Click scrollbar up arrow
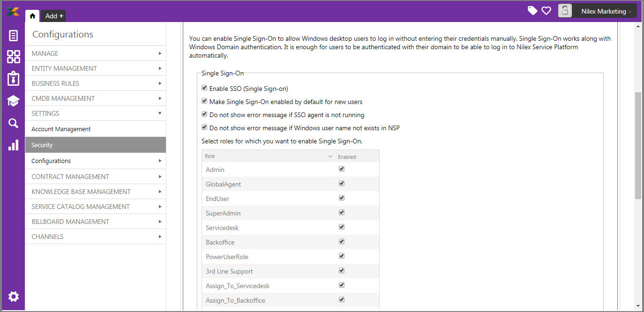Viewport: 644px width, 312px height. coord(638,26)
